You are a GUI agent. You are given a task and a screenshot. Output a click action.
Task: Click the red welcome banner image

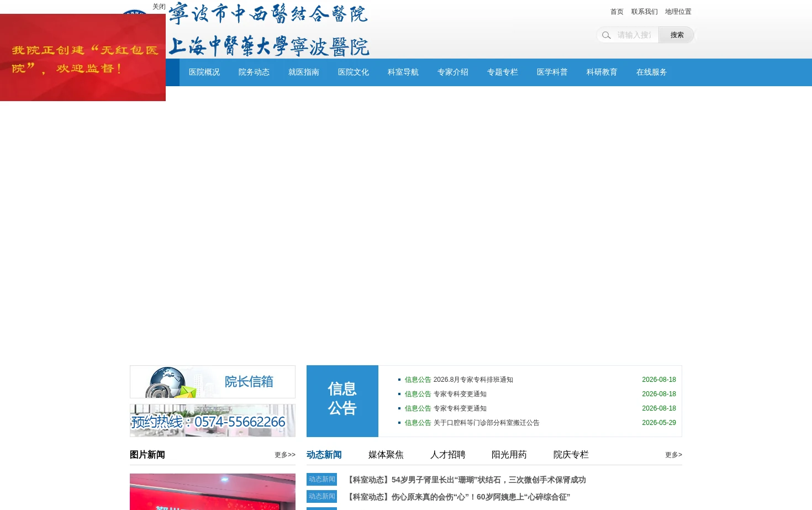83,57
